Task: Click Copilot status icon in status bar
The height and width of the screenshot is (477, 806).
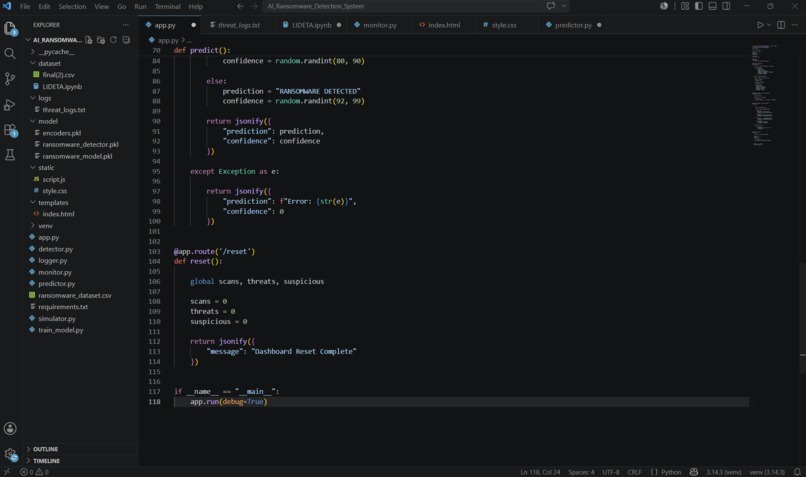Action: coord(693,472)
